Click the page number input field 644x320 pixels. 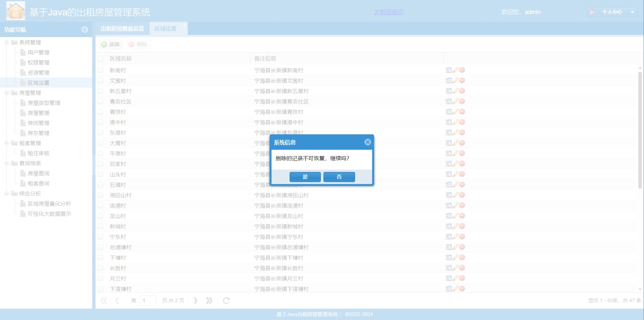148,301
